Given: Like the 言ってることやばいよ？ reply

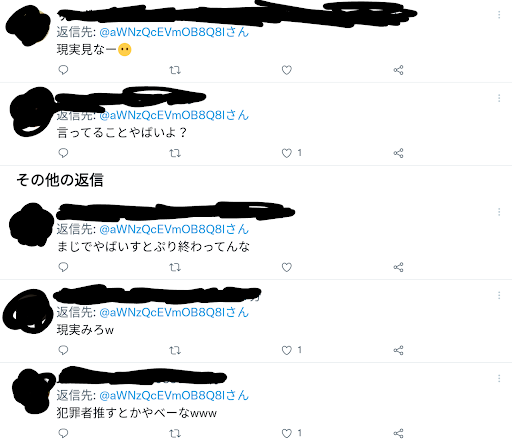Looking at the screenshot, I should tap(287, 153).
